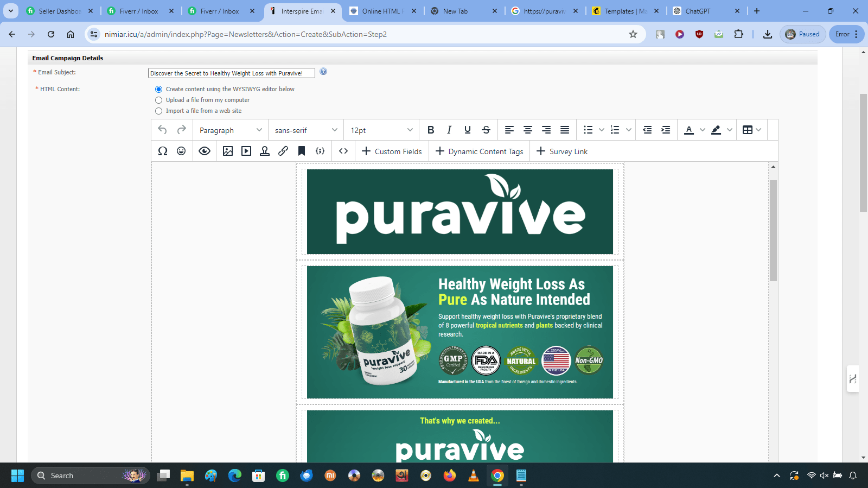Preview the email with the eye icon
868x488 pixels.
point(205,151)
